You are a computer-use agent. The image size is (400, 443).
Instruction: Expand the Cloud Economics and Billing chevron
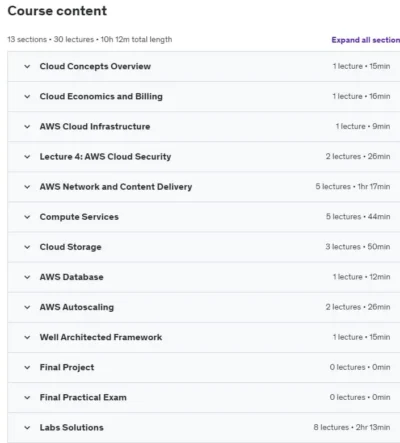point(27,97)
